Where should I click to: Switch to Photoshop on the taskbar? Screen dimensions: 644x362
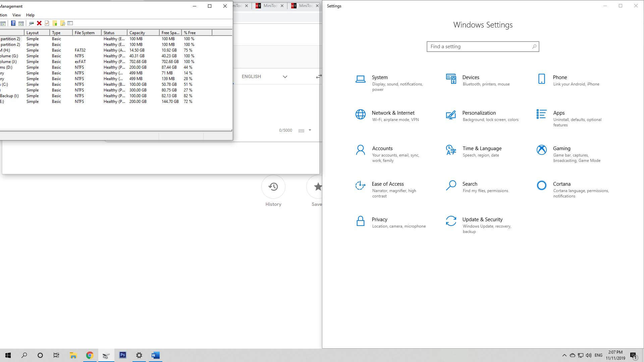tap(123, 355)
